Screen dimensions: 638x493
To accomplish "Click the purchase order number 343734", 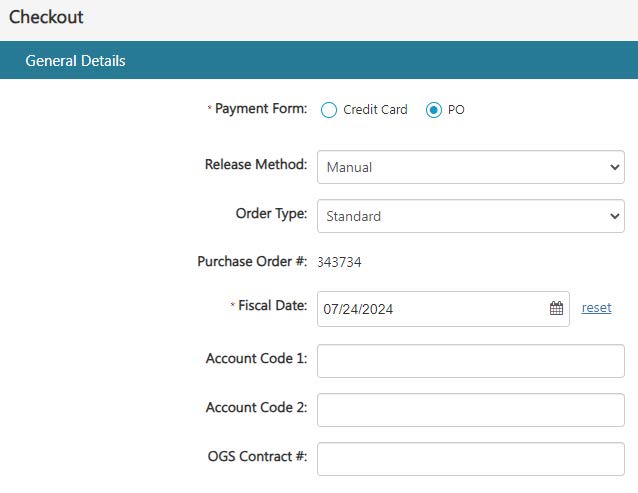I will (339, 263).
